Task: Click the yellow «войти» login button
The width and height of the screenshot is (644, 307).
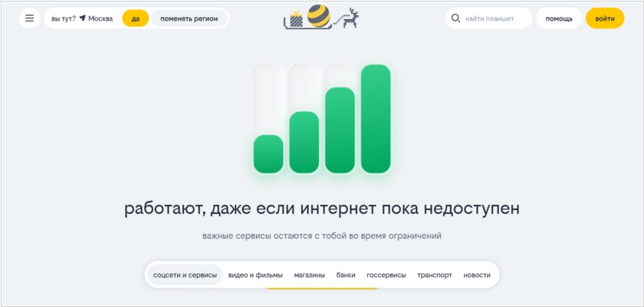Action: 605,18
